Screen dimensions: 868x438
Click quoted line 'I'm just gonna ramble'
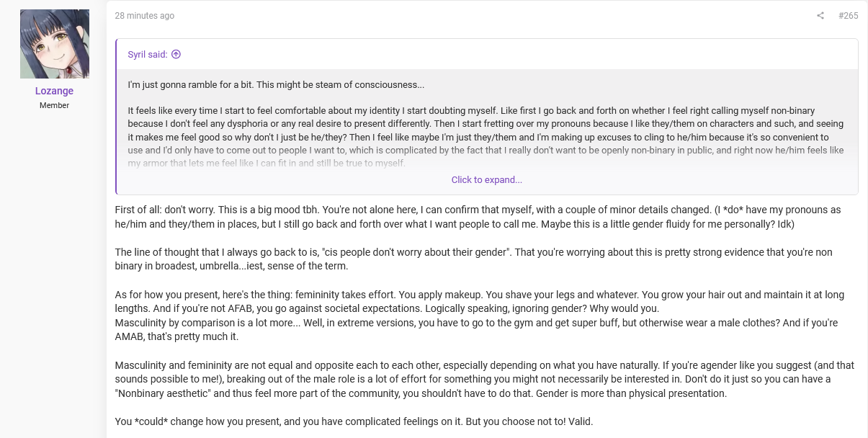pos(276,85)
